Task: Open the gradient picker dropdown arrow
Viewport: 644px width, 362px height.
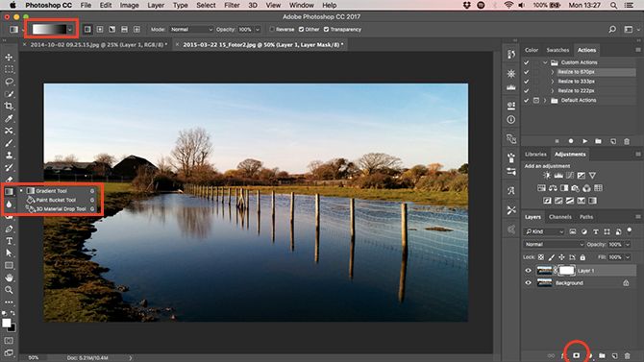Action: [70, 30]
